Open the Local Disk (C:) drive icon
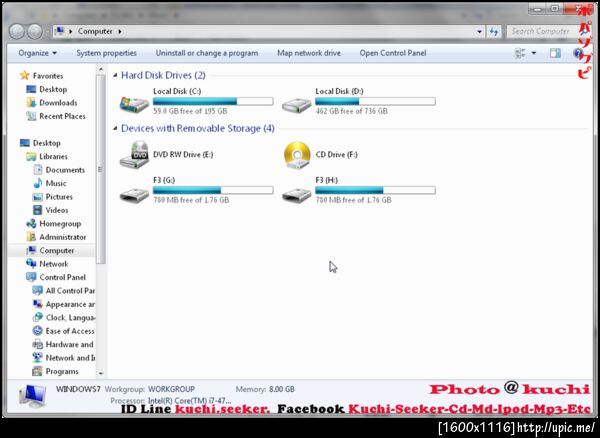This screenshot has height=438, width=600. [134, 104]
